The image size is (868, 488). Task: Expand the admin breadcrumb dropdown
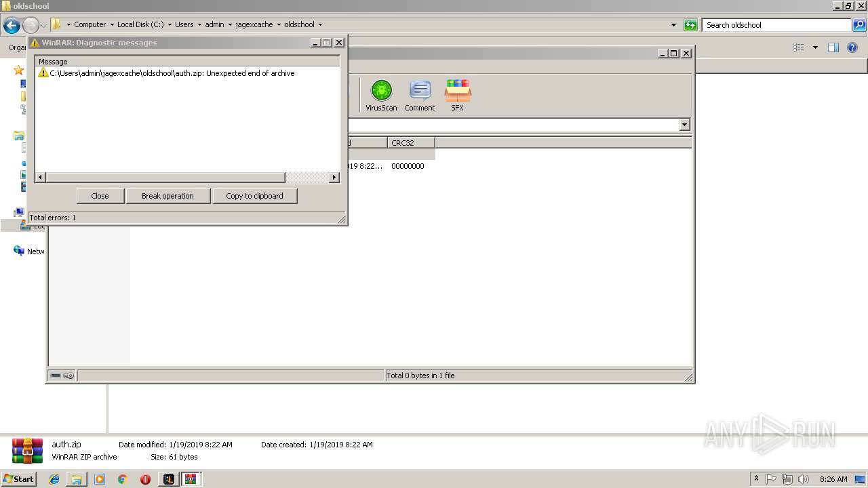pos(230,24)
